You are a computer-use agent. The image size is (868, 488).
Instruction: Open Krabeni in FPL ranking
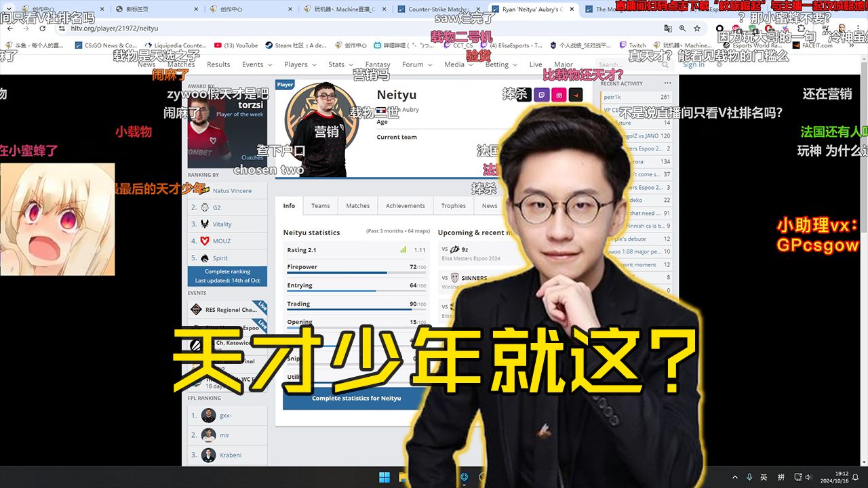[x=227, y=455]
